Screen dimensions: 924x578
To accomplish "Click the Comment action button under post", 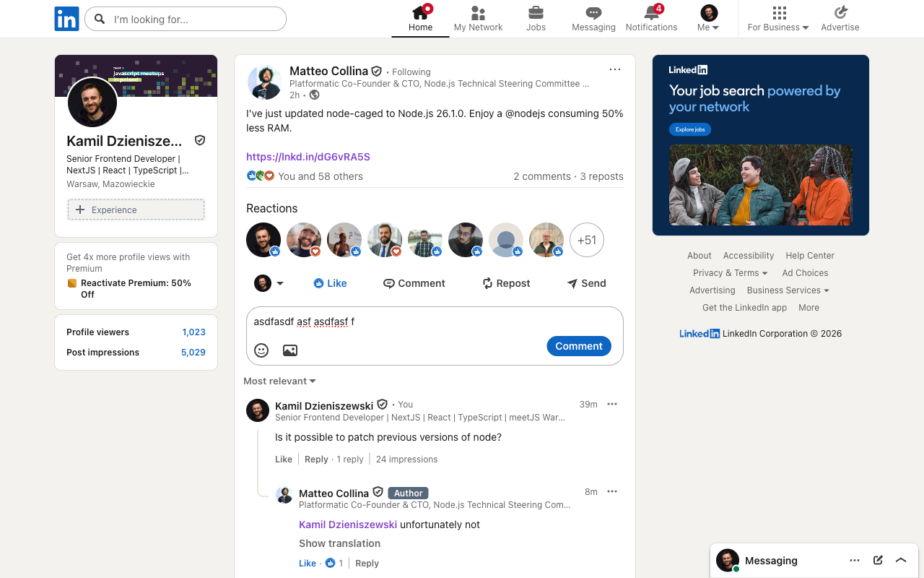I will tap(414, 283).
